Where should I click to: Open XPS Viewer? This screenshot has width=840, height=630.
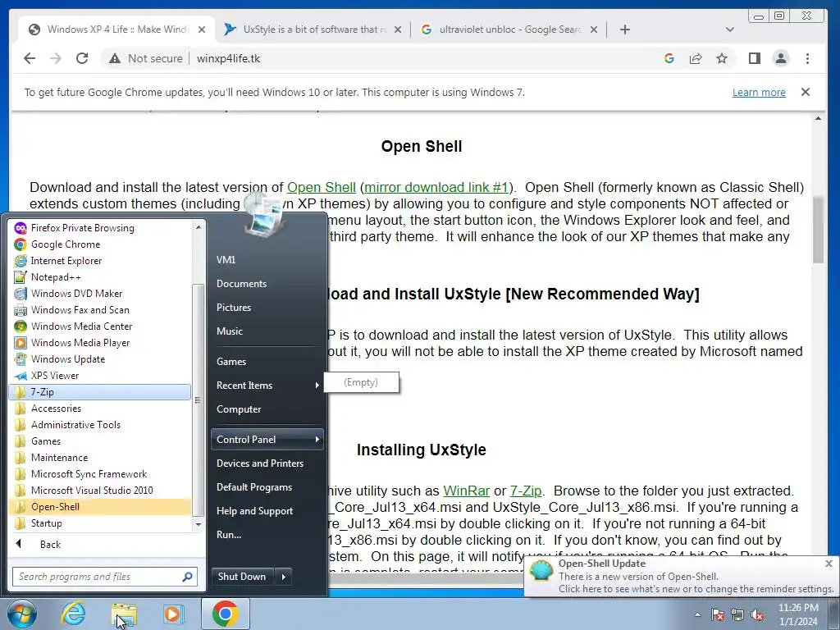[100, 376]
